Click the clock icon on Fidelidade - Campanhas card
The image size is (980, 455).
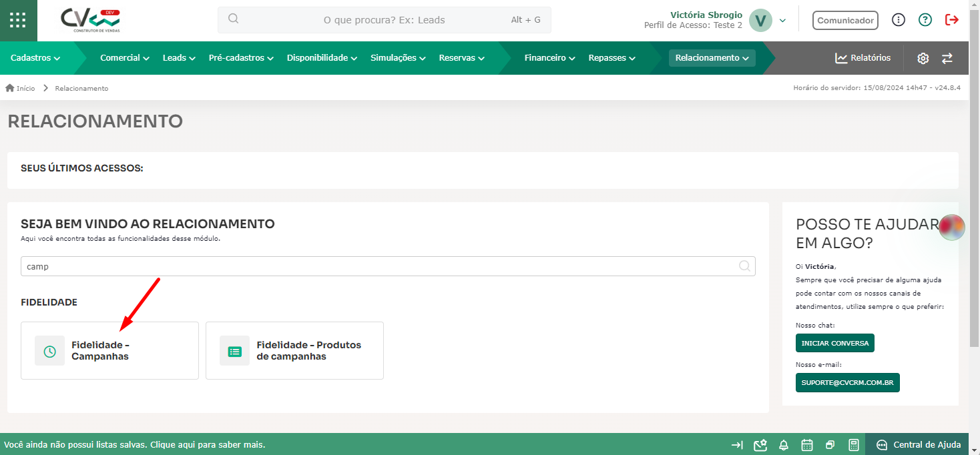point(49,351)
